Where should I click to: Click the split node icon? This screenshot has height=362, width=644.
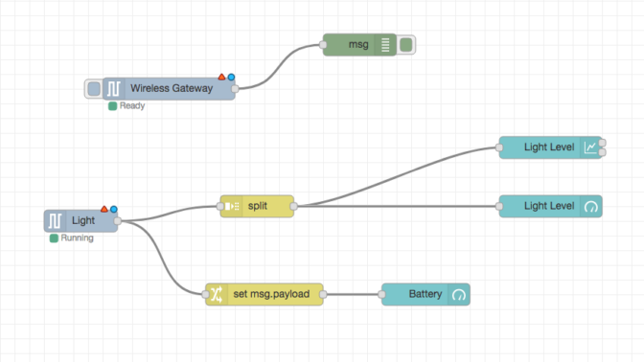232,206
